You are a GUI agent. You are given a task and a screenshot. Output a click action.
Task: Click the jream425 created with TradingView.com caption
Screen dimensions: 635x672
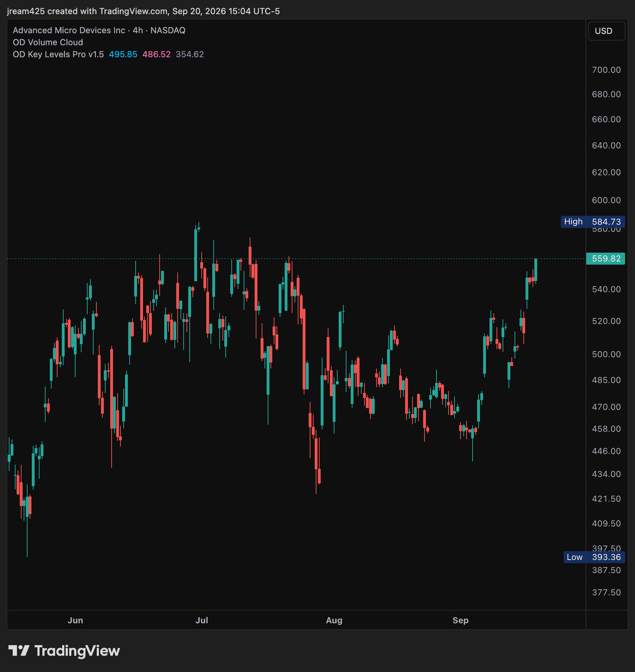[143, 11]
